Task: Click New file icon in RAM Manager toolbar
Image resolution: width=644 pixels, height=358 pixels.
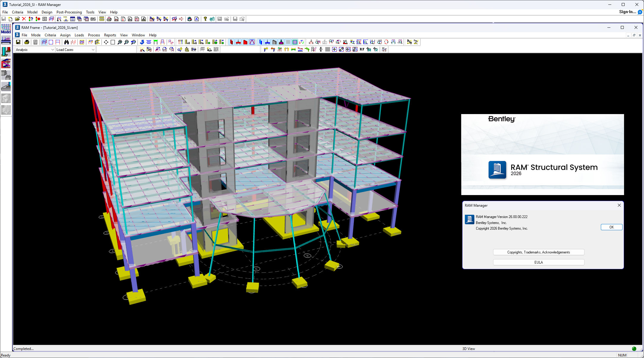Action: (x=10, y=19)
